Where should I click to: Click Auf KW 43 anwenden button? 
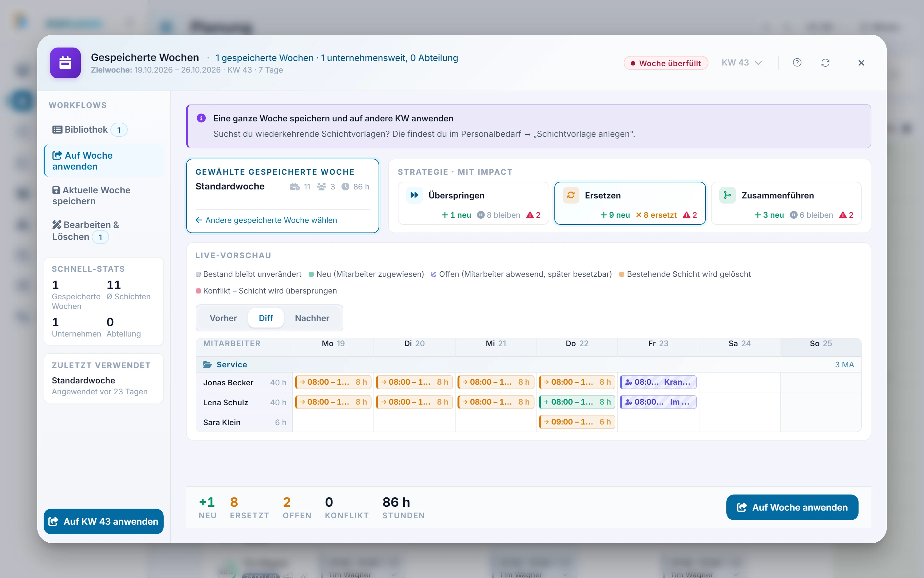104,521
